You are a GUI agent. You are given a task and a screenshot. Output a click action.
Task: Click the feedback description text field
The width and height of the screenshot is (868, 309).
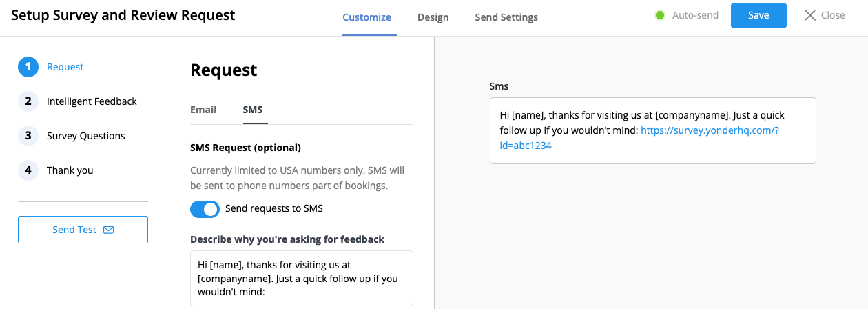(302, 278)
